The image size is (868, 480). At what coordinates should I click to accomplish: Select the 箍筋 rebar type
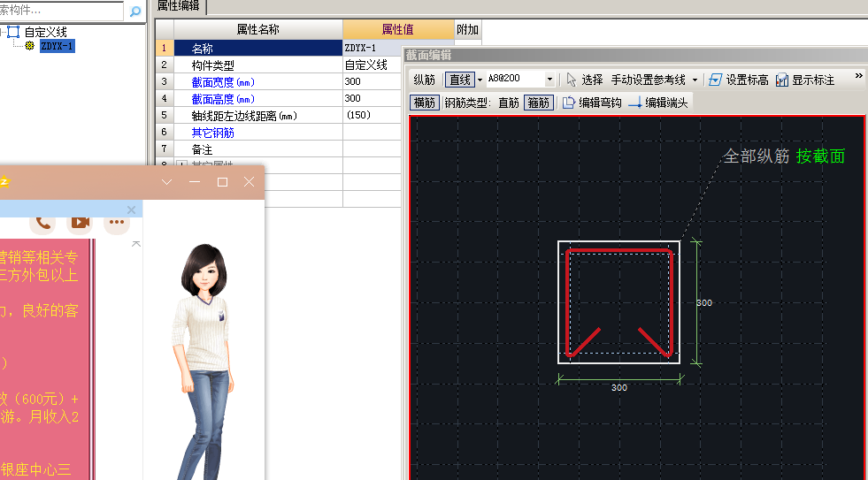coord(539,103)
